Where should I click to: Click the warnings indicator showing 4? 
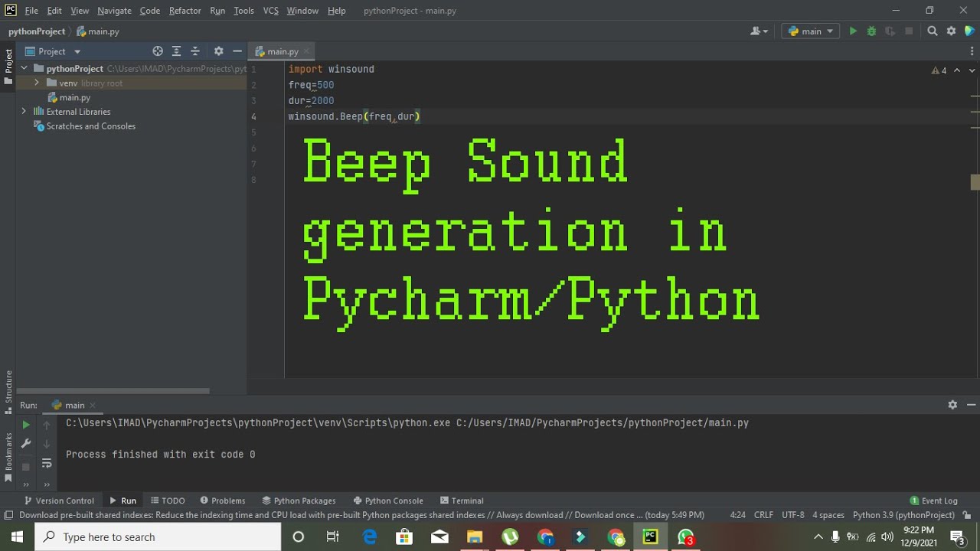(x=939, y=70)
